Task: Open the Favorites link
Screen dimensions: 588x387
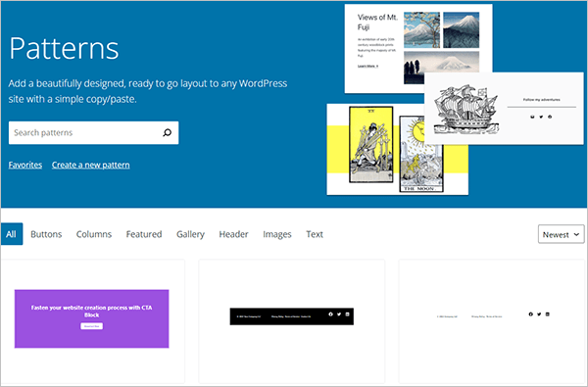Action: pyautogui.click(x=25, y=165)
